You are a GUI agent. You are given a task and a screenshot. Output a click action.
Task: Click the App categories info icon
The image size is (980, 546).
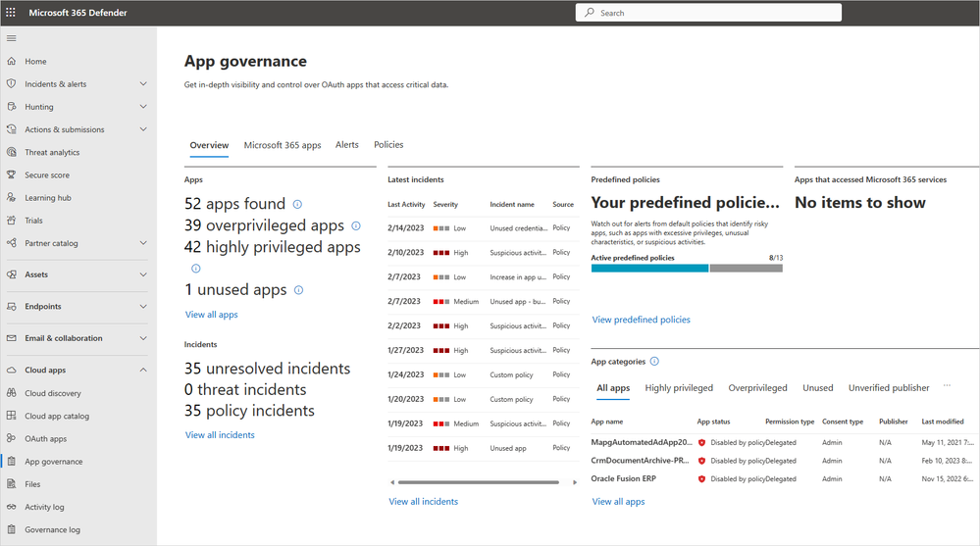point(654,362)
